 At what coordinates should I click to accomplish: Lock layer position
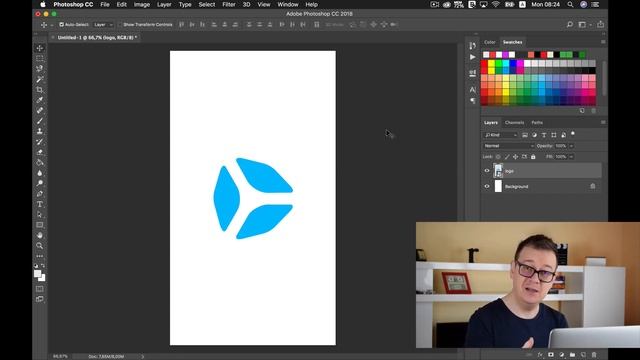coord(516,157)
